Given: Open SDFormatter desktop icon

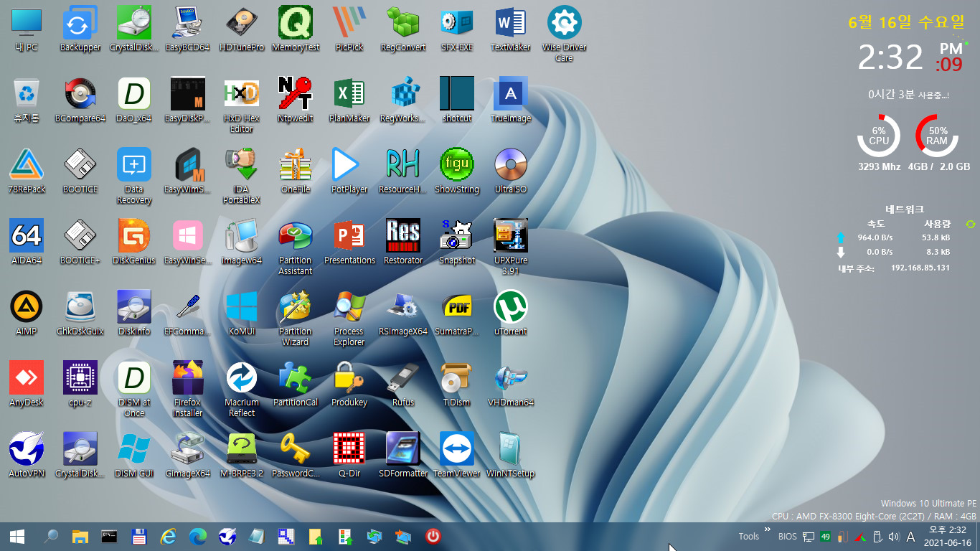Looking at the screenshot, I should coord(403,456).
